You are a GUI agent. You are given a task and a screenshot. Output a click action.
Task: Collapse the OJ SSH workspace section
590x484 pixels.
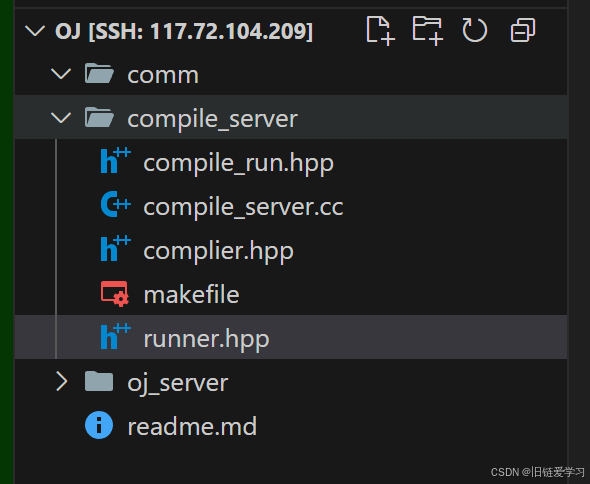coord(35,30)
